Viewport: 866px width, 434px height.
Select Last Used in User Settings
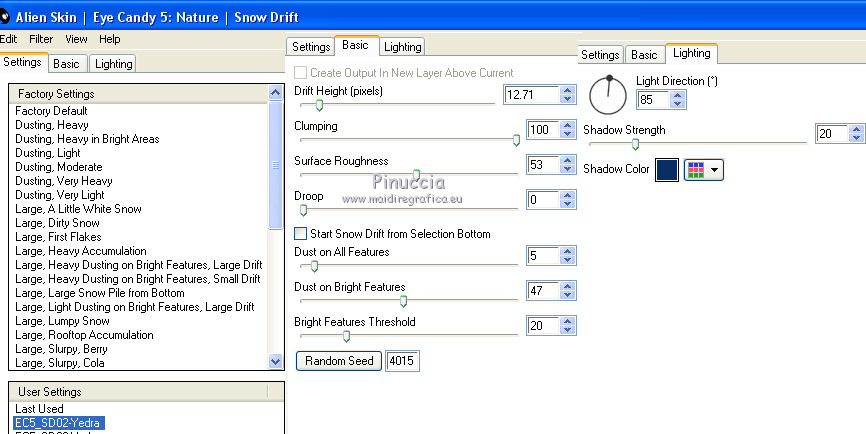[x=39, y=409]
